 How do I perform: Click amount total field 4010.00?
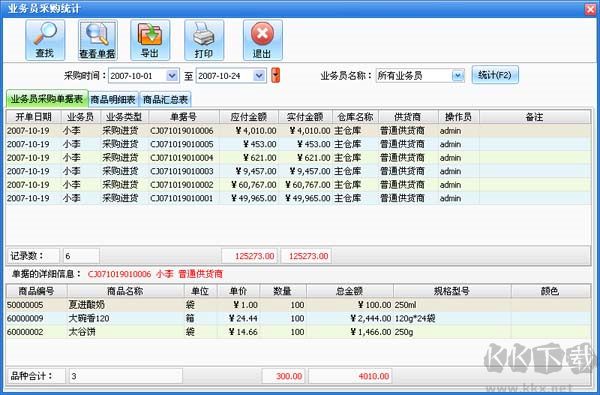pos(350,376)
